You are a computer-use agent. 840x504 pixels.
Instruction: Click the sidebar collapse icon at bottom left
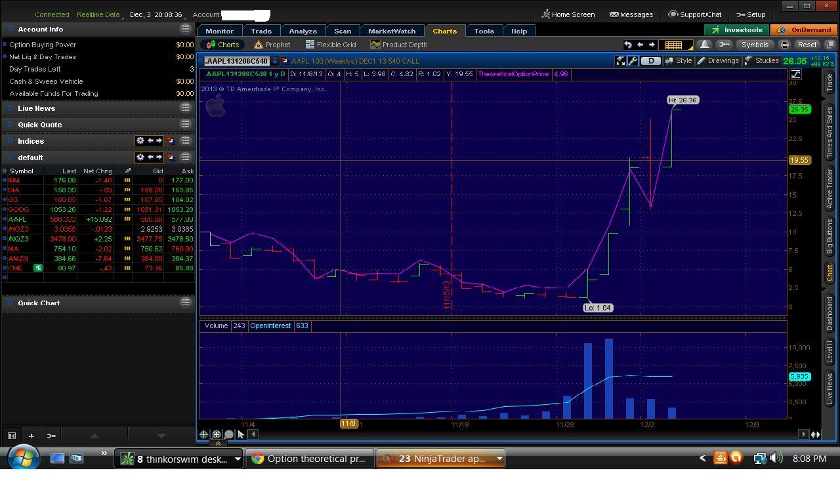[12, 435]
